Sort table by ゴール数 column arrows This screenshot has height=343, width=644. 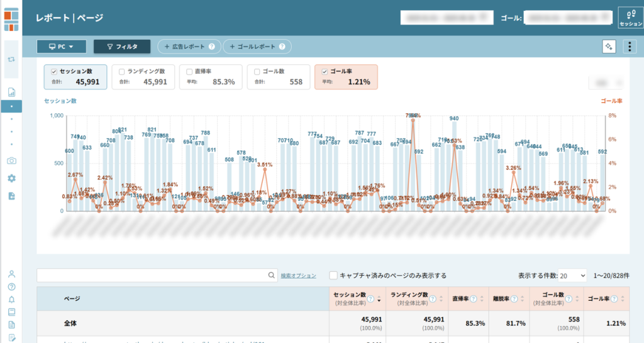pos(577,299)
